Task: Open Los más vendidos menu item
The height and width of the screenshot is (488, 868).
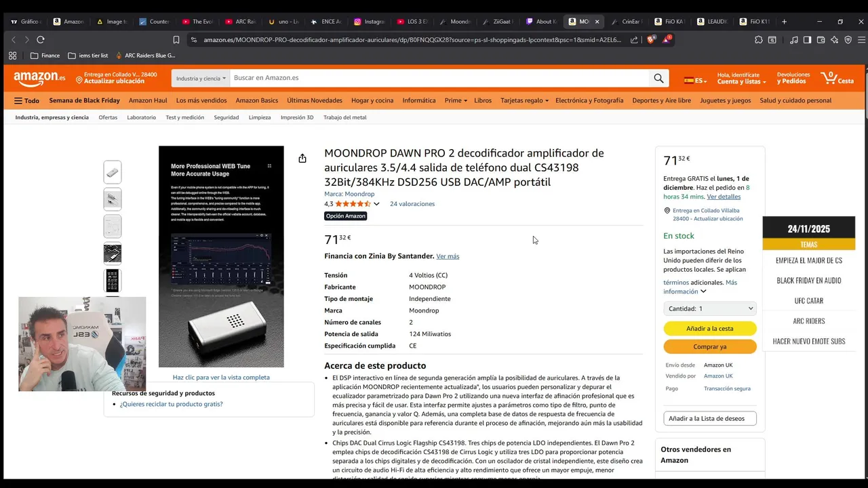Action: [x=201, y=100]
